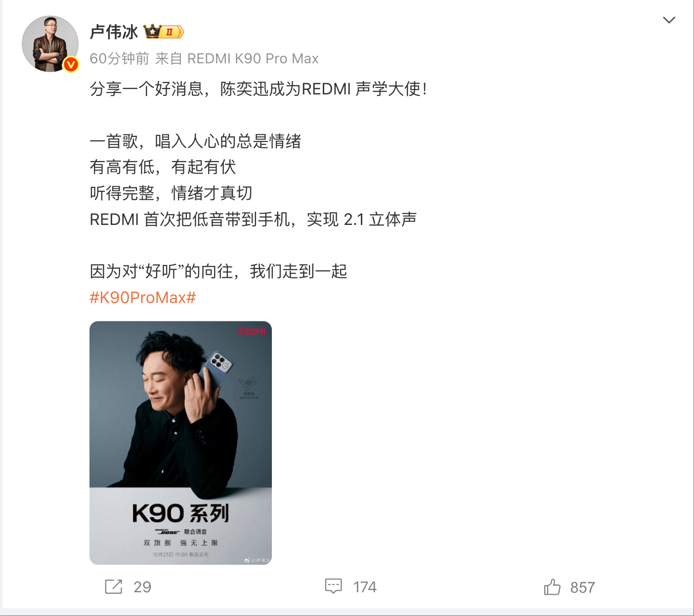Click the orange verified V badge
Screen dimensions: 694x616
pyautogui.click(x=71, y=64)
